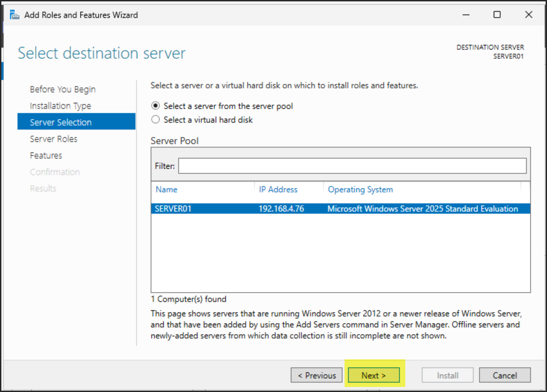Sort server pool by IP Address column

coord(278,189)
